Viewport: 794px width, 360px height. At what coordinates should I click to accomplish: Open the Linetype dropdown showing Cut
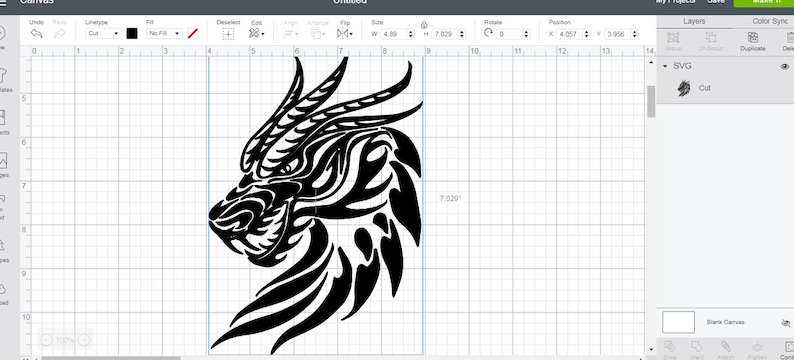click(x=103, y=33)
